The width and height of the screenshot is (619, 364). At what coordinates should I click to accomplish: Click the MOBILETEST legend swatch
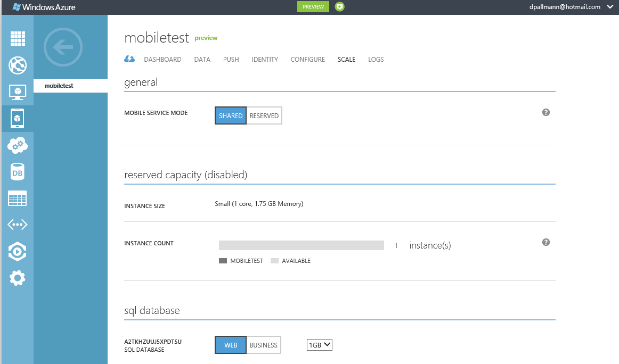223,261
